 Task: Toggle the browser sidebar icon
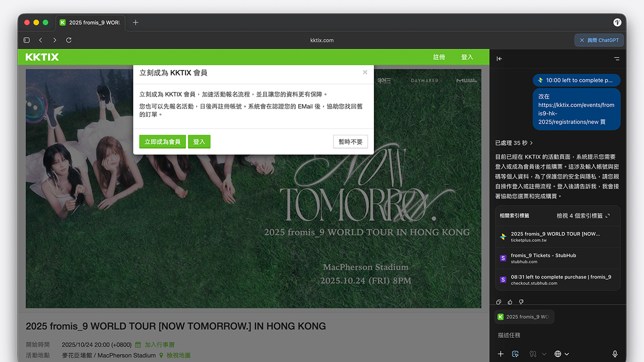[27, 40]
